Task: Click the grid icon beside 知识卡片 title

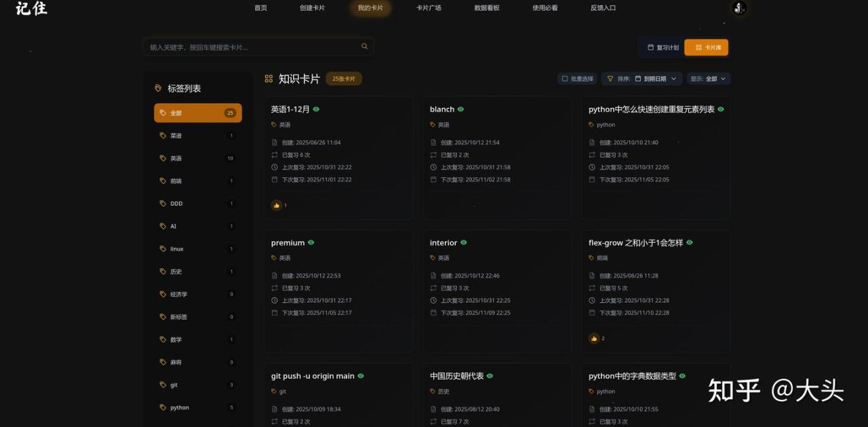Action: 269,79
